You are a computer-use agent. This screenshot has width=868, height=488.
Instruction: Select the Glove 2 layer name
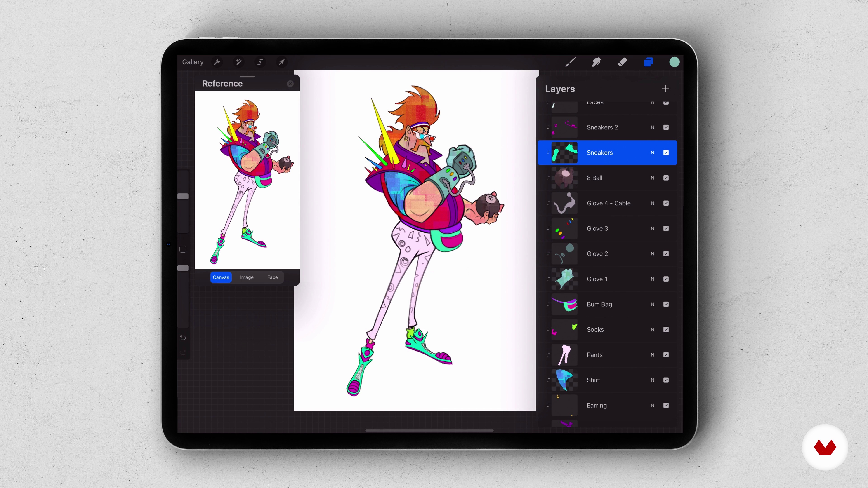click(597, 253)
